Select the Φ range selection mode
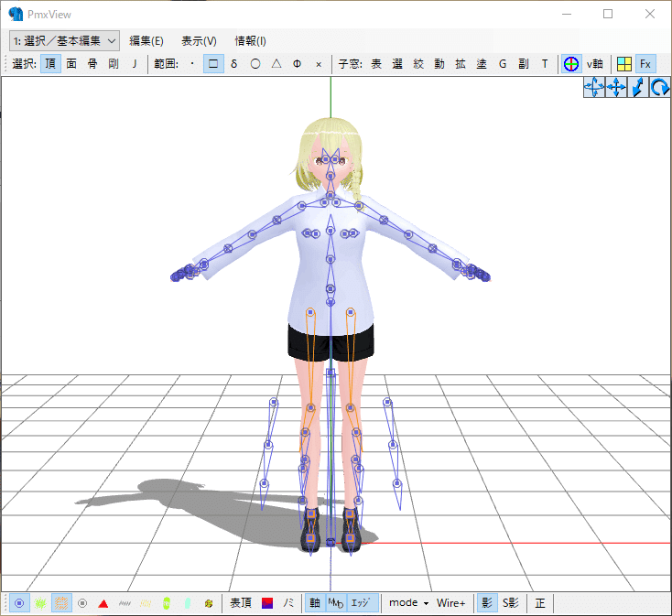 pyautogui.click(x=297, y=64)
